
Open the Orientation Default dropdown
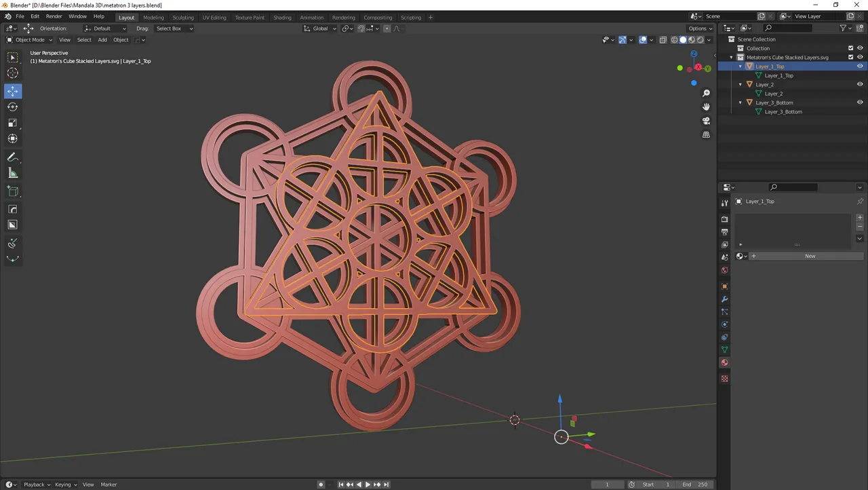coord(105,29)
